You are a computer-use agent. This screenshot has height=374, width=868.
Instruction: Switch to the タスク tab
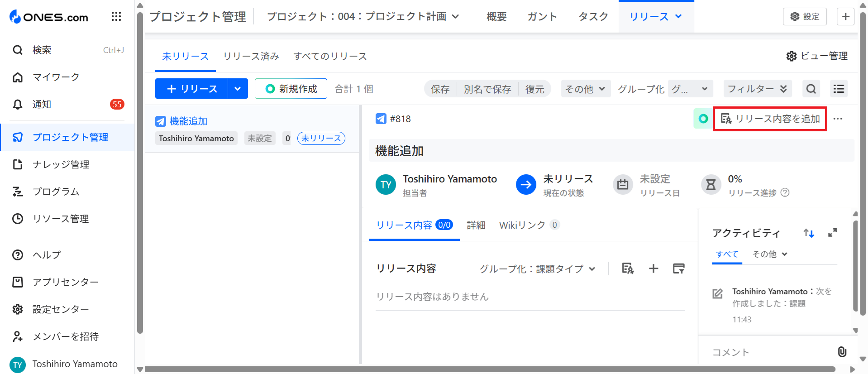(593, 17)
